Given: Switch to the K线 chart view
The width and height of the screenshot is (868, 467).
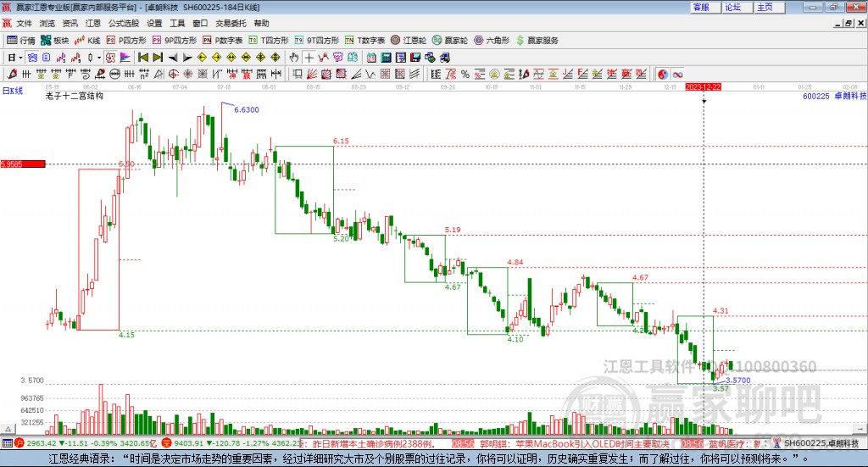Looking at the screenshot, I should tap(87, 41).
